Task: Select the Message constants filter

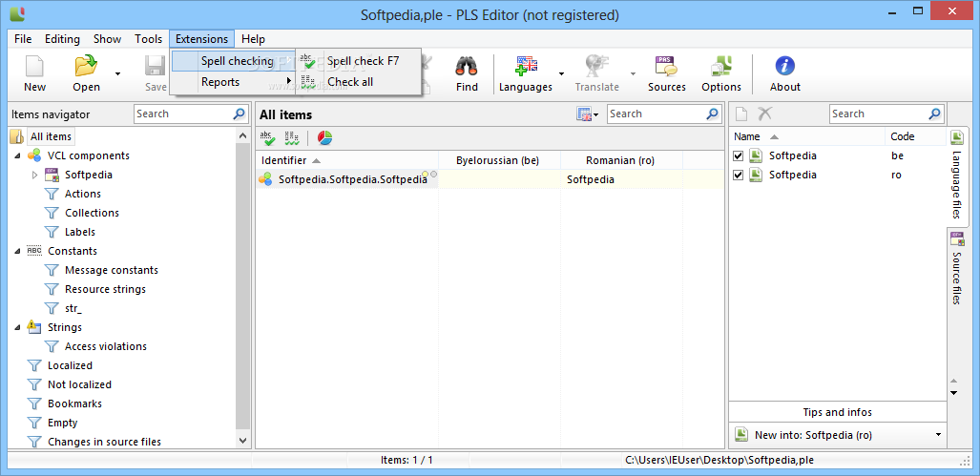Action: click(112, 270)
